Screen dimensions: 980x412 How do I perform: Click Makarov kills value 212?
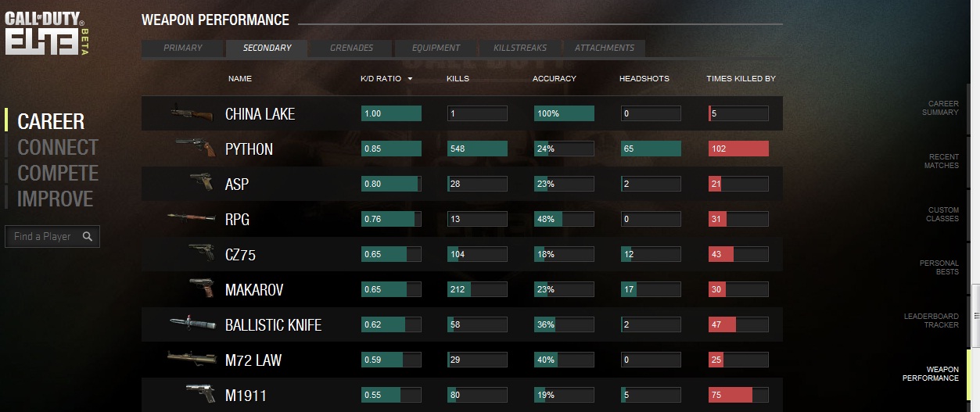click(458, 289)
